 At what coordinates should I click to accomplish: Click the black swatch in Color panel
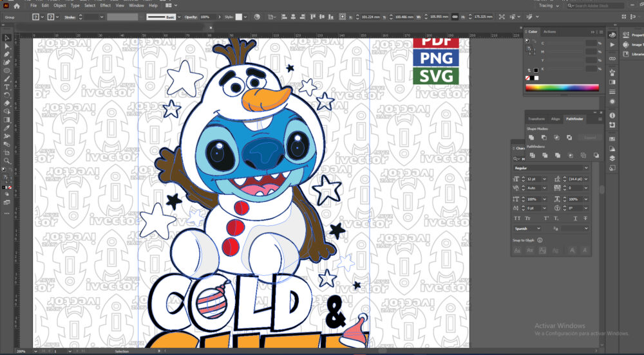coord(532,78)
